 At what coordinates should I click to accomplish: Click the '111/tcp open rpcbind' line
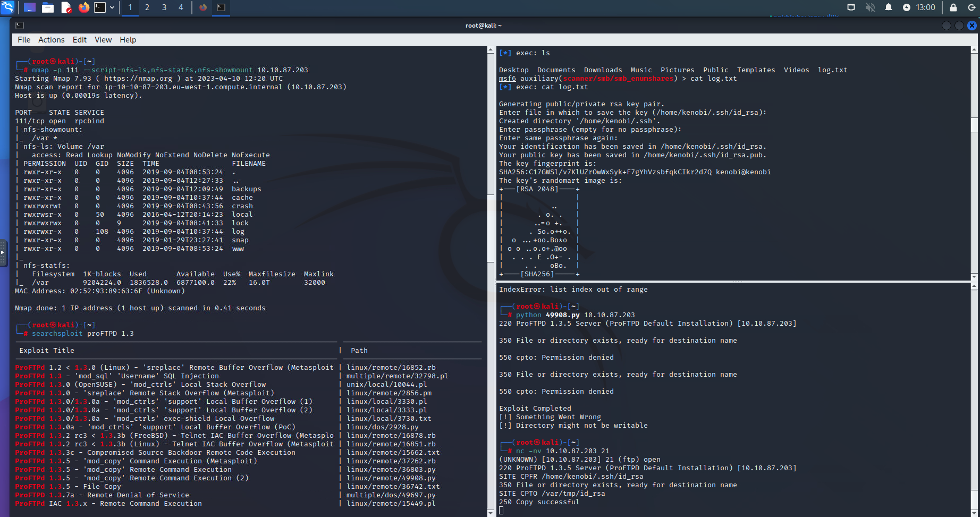[x=60, y=121]
